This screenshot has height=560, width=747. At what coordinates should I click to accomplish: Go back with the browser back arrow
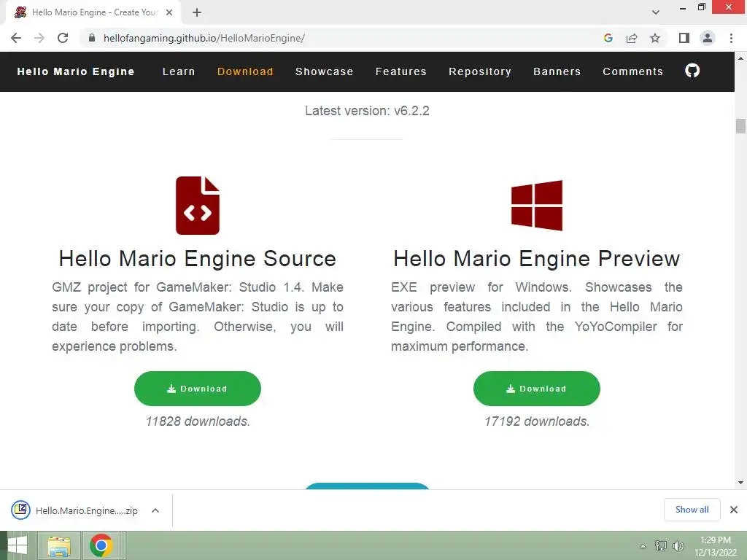(x=16, y=38)
